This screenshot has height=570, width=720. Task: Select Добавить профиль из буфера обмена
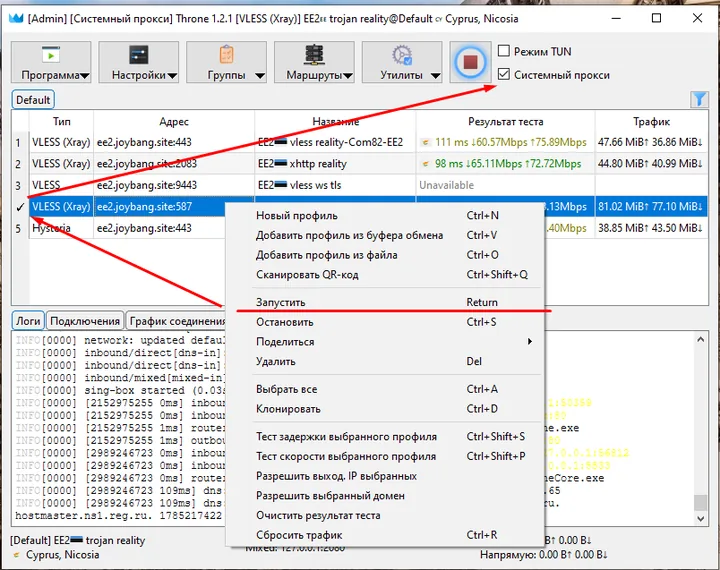pos(385,235)
